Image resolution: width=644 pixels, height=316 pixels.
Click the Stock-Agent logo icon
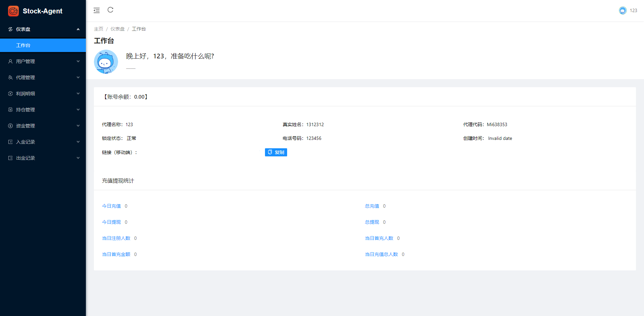pos(13,11)
